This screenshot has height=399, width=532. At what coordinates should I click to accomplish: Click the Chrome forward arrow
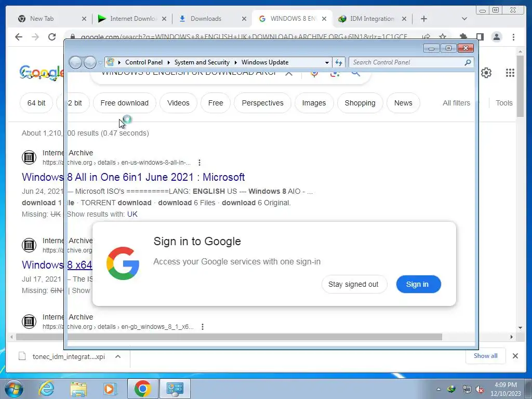click(x=35, y=37)
